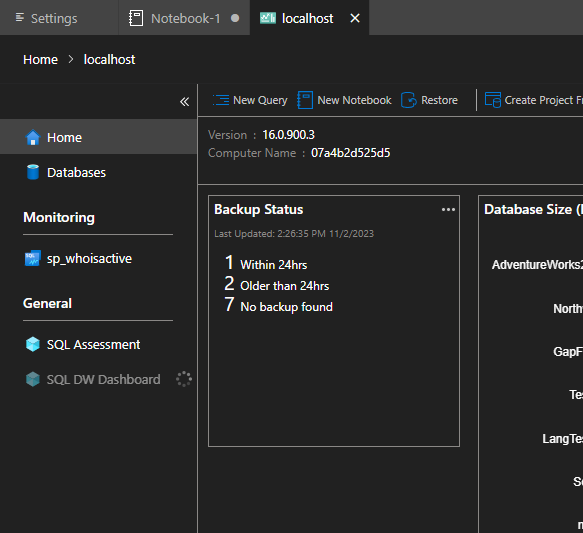The height and width of the screenshot is (533, 583).
Task: Click the Older than 24hrs entry
Action: pyautogui.click(x=277, y=284)
